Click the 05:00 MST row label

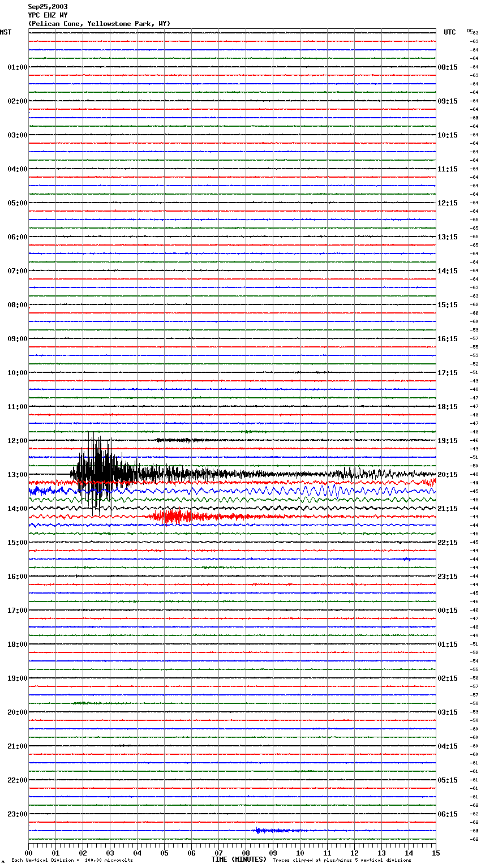pyautogui.click(x=17, y=203)
